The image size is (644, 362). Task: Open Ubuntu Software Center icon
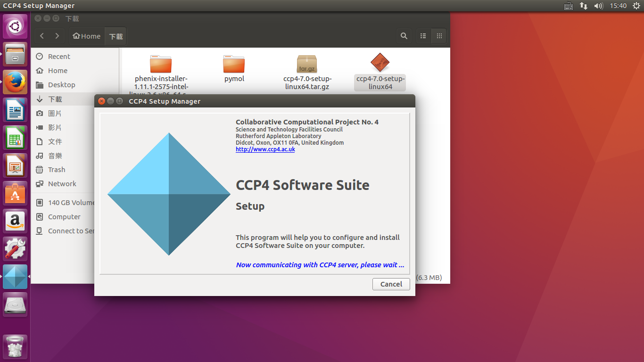click(15, 193)
